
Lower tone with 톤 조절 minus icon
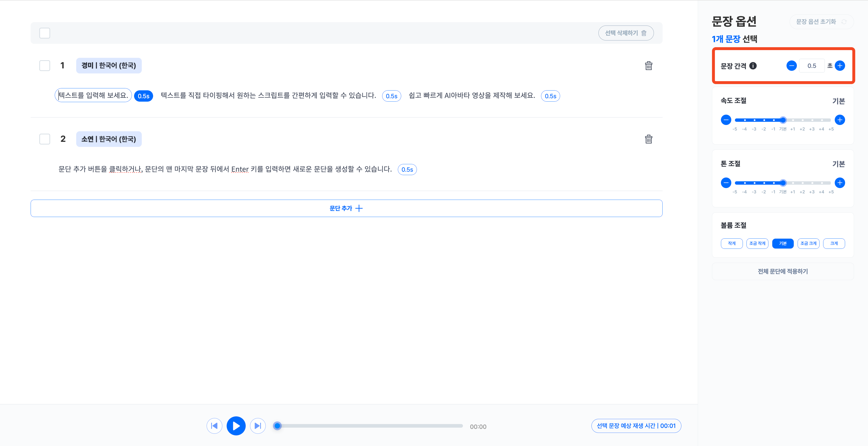click(726, 183)
